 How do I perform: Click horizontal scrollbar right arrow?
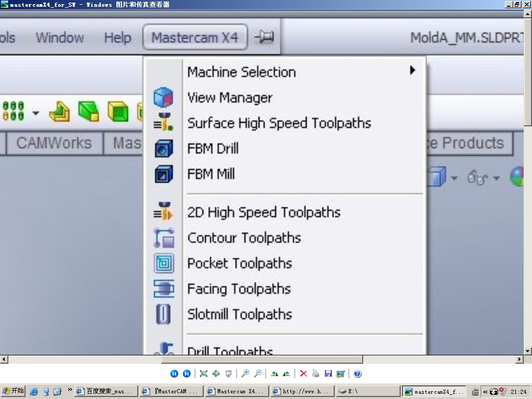[x=520, y=359]
